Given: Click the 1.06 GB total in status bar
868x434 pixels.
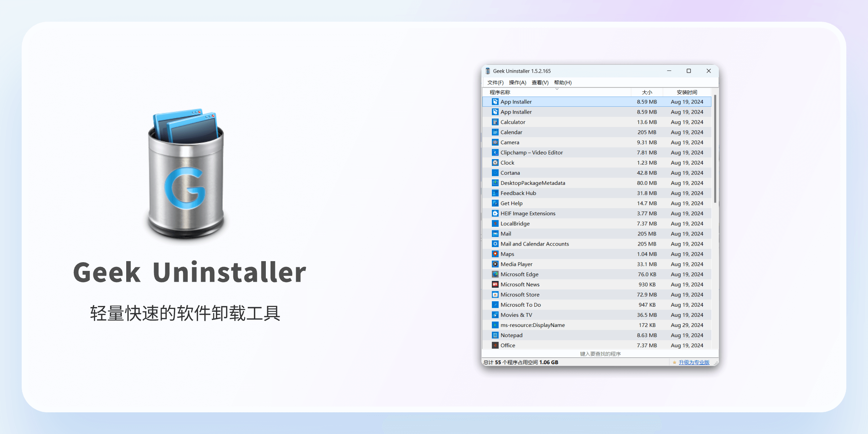Looking at the screenshot, I should point(549,362).
